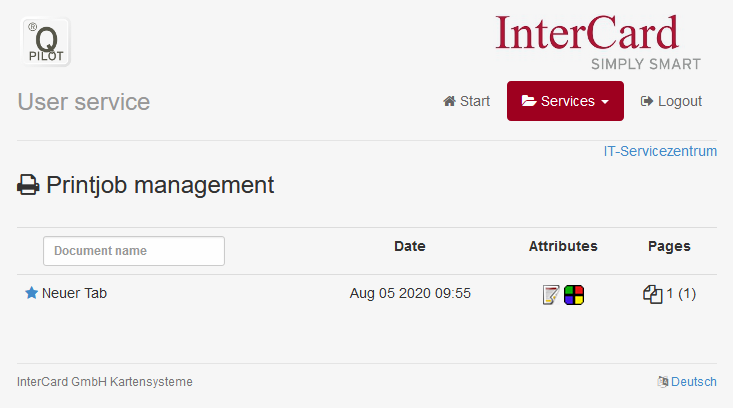This screenshot has width=733, height=408.
Task: Log out via the Logout link
Action: click(671, 101)
